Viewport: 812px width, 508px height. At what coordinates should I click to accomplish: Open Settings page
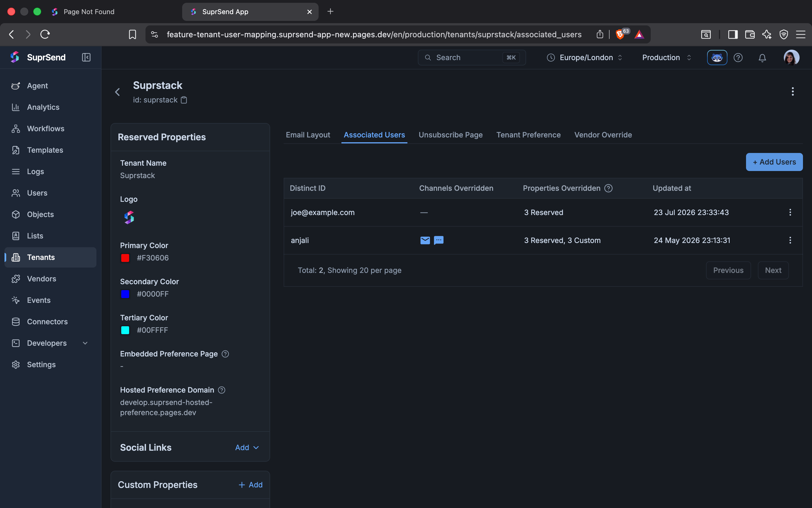click(x=50, y=365)
